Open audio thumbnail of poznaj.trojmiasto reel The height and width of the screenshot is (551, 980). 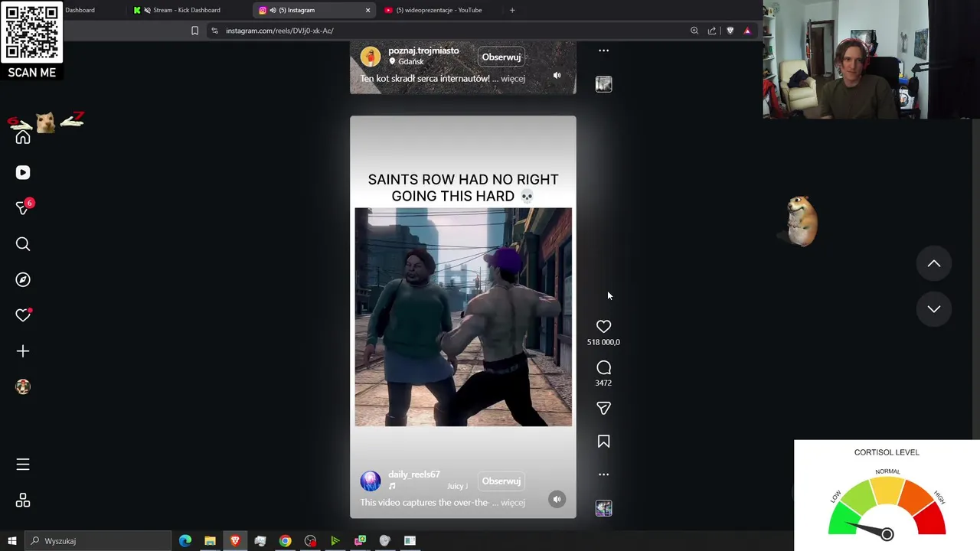pyautogui.click(x=603, y=84)
